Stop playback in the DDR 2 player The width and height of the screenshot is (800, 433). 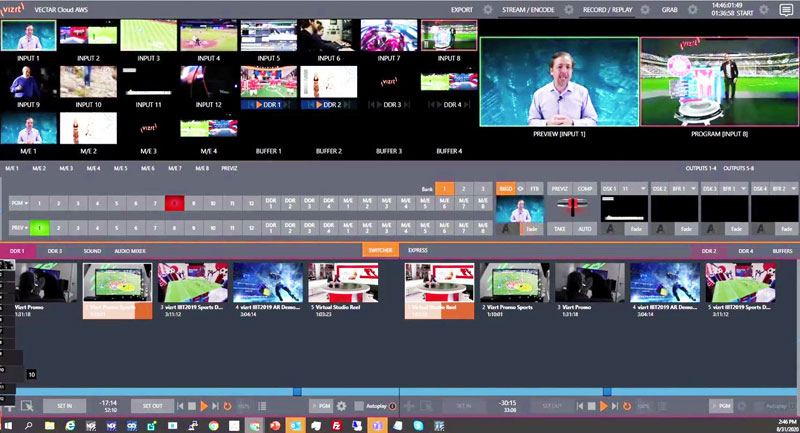591,406
